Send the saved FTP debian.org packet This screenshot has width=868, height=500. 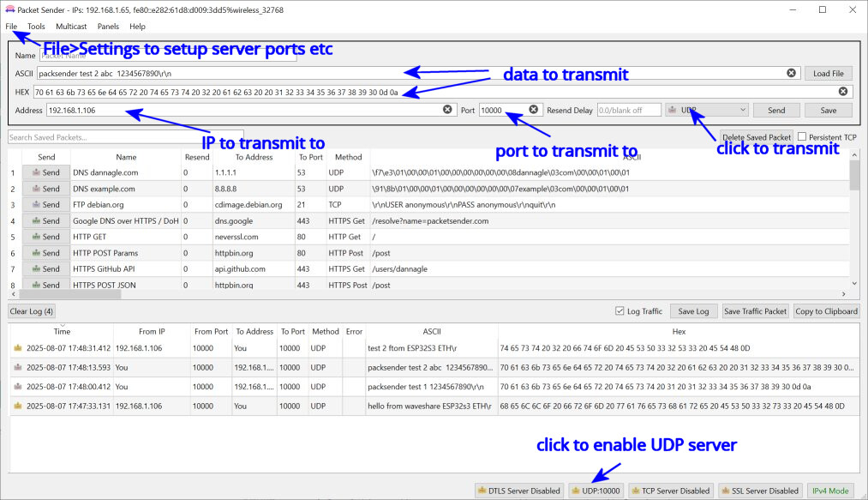click(x=46, y=204)
